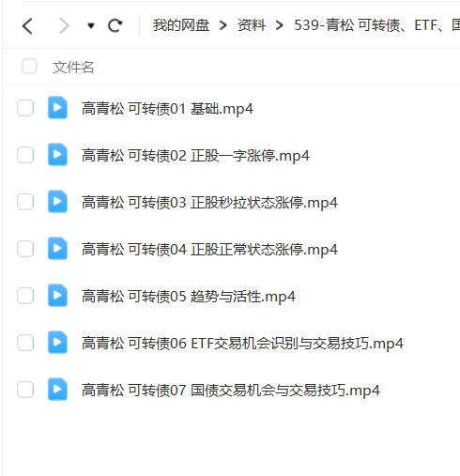Go forward using the right arrow icon

(64, 25)
